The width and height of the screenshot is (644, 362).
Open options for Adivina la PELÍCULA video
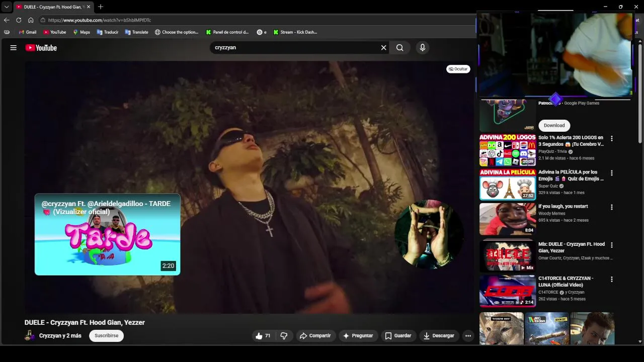[612, 173]
